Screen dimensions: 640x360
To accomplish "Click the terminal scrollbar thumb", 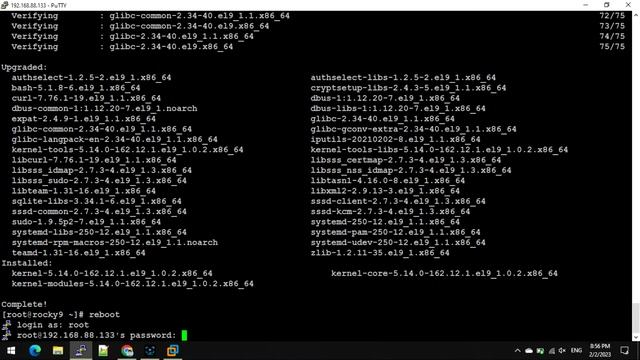I will pyautogui.click(x=636, y=318).
